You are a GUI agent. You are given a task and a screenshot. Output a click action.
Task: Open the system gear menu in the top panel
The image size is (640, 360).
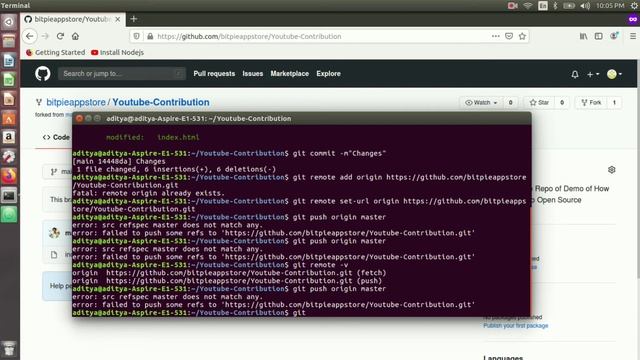pos(634,6)
